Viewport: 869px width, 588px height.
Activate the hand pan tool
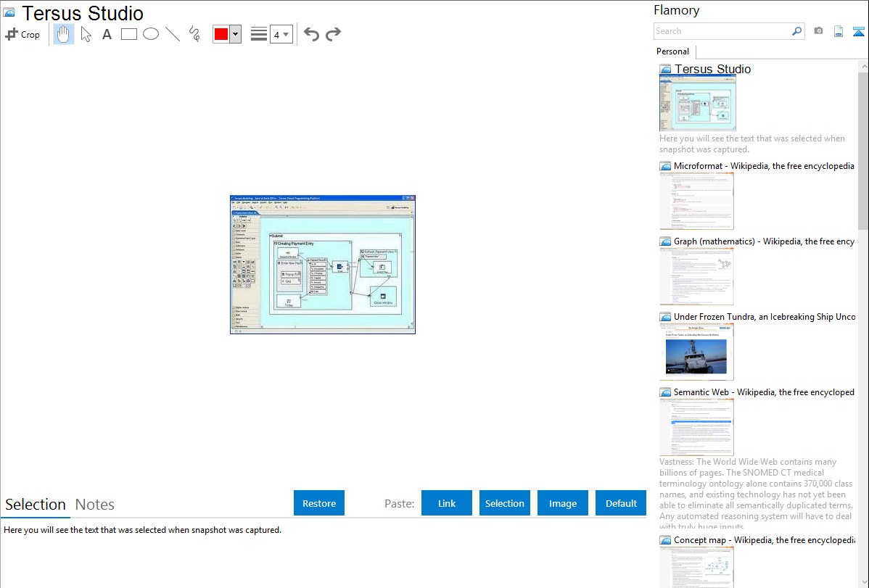[x=64, y=34]
